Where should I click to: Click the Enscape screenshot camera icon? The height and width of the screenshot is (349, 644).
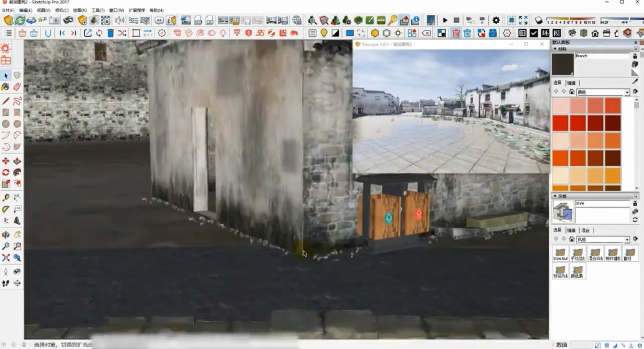pos(54,20)
